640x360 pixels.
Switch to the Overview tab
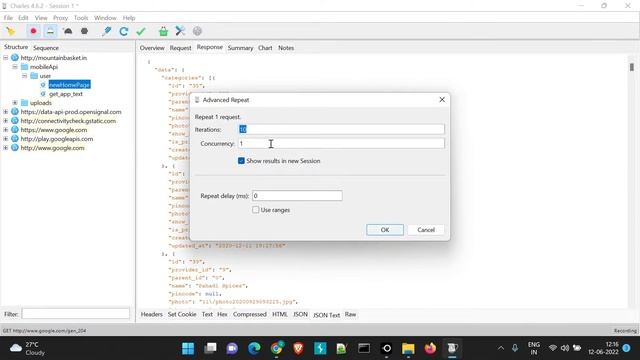[152, 48]
